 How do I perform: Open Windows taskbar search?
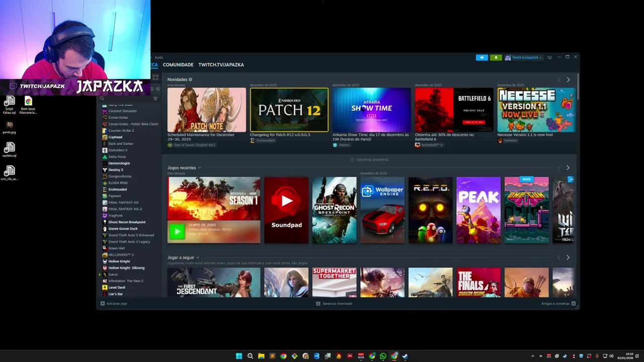pos(250,356)
